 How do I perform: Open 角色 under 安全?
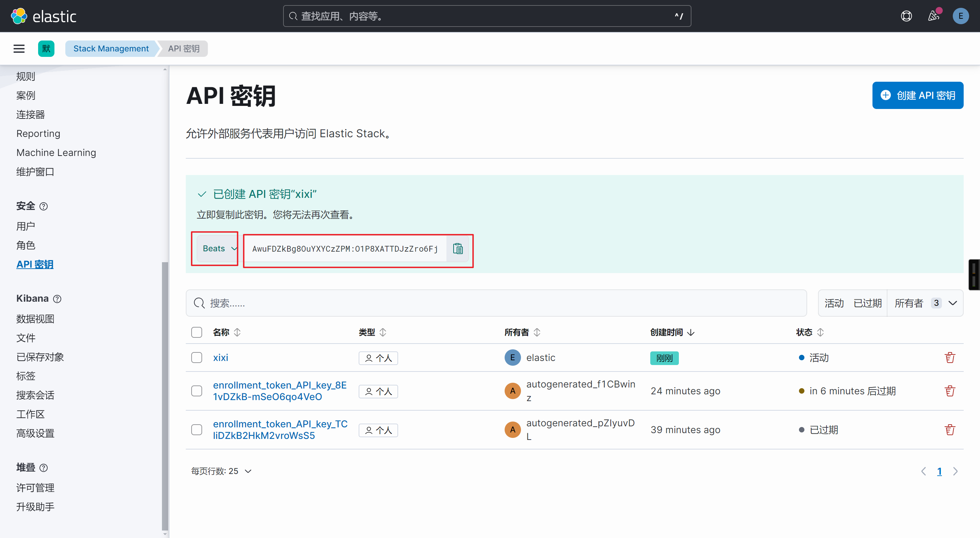[x=26, y=245]
